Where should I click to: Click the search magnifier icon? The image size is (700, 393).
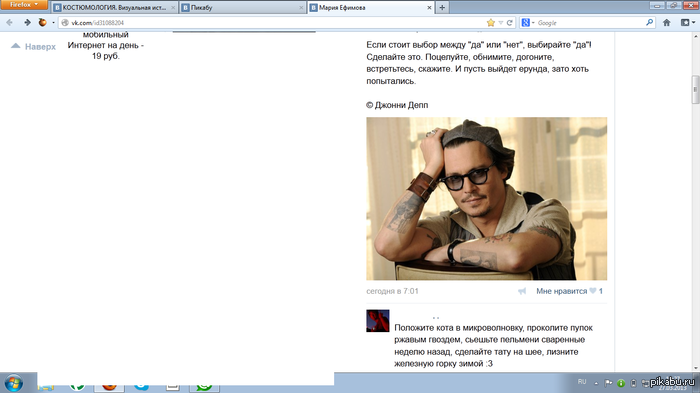(650, 22)
